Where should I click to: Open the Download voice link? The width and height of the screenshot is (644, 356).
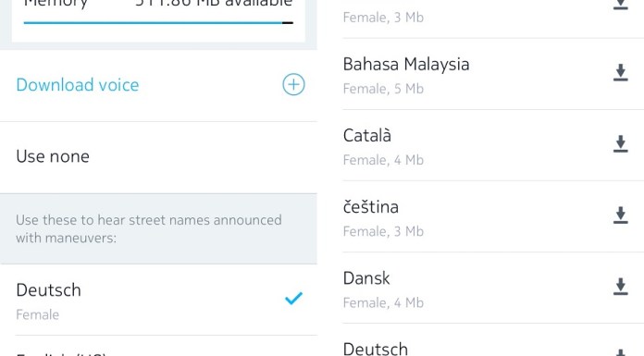click(x=78, y=85)
